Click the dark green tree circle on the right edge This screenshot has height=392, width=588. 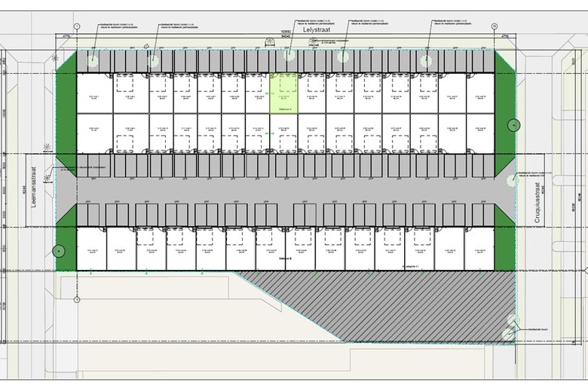pyautogui.click(x=514, y=125)
